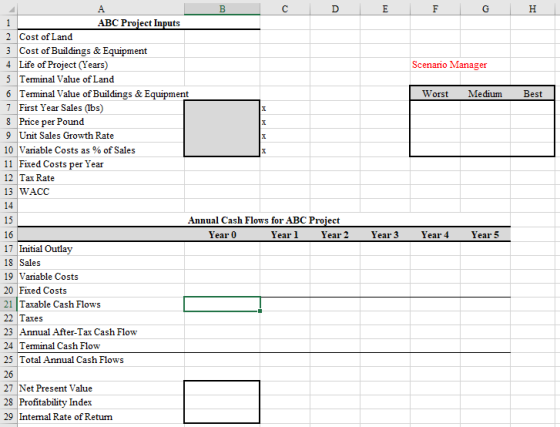Screen dimensions: 560x427
Task: Select column B header
Action: click(x=222, y=9)
